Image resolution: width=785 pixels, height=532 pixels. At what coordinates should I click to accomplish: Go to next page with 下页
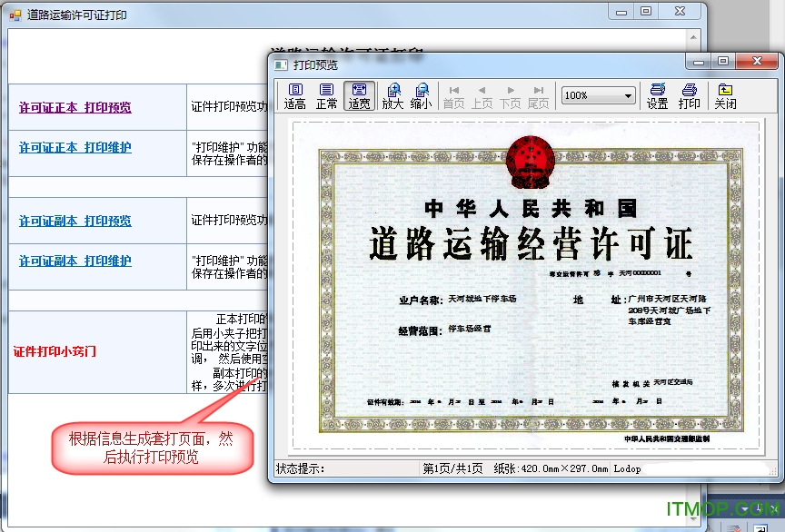(x=511, y=95)
